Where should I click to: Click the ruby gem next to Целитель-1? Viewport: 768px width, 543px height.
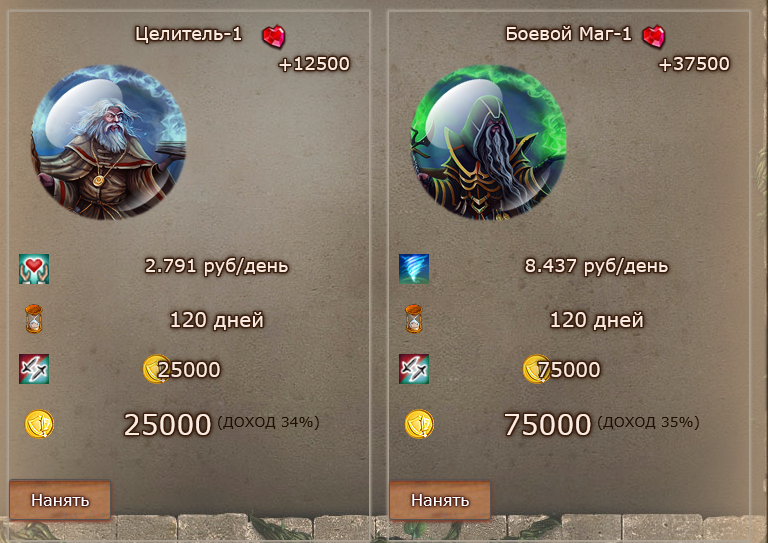(274, 36)
